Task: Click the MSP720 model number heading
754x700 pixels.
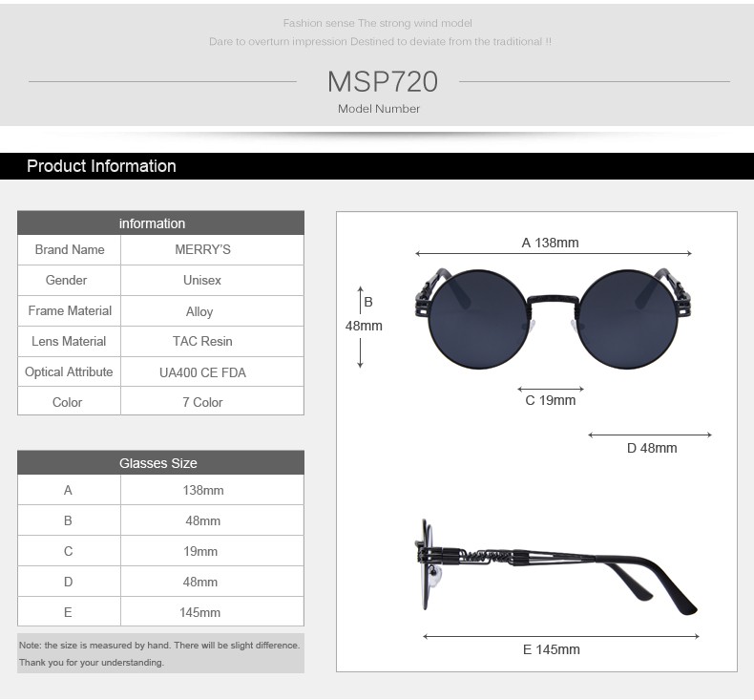Action: tap(383, 81)
